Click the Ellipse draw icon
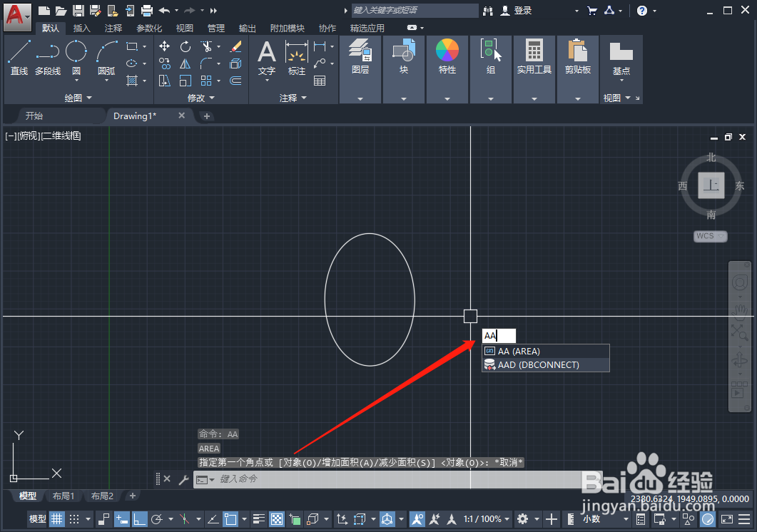This screenshot has width=757, height=532. [x=131, y=63]
